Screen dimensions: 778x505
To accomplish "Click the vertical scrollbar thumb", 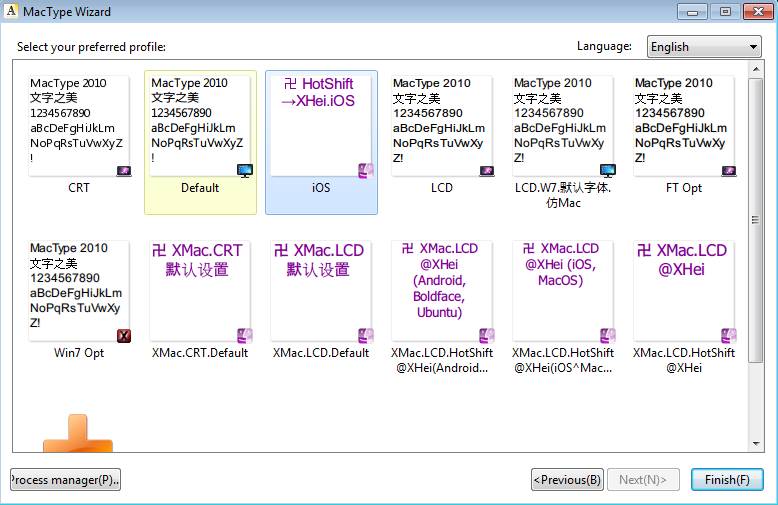I will pyautogui.click(x=756, y=220).
